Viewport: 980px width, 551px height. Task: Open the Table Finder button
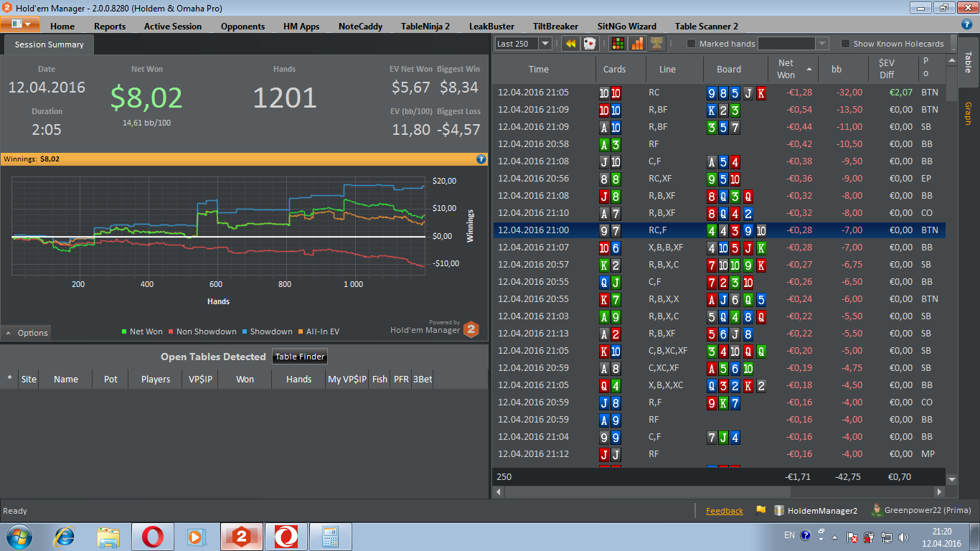pyautogui.click(x=301, y=357)
